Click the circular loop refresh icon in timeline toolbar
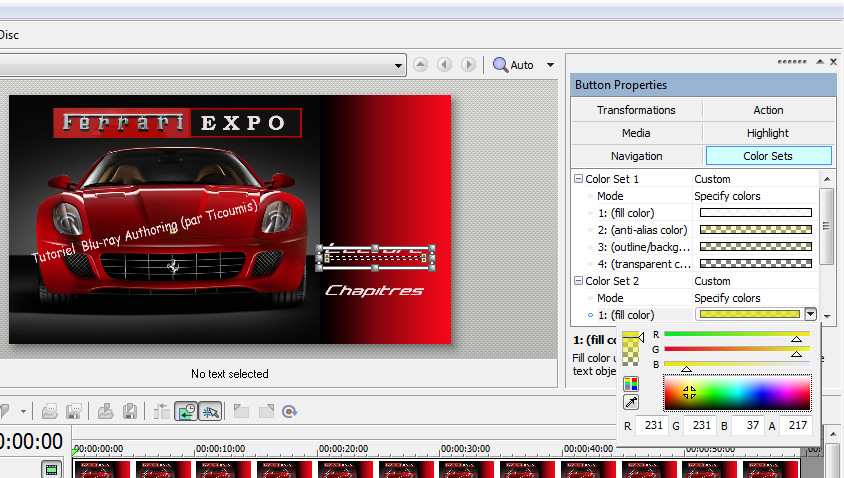This screenshot has width=844, height=478. pyautogui.click(x=290, y=412)
